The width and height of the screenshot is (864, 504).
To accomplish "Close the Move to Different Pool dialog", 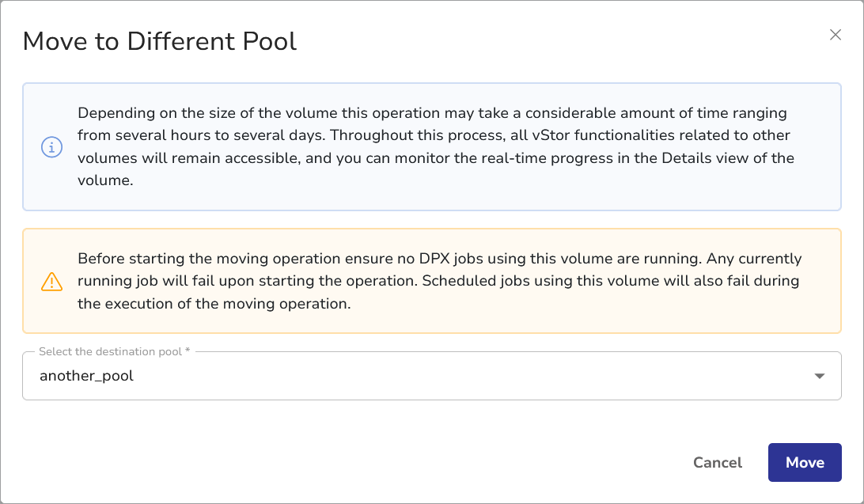I will (835, 35).
